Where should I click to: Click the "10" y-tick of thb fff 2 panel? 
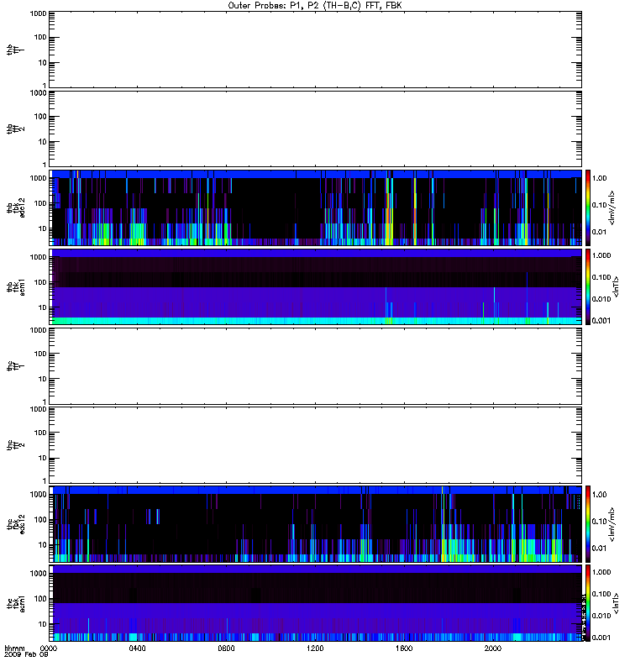pyautogui.click(x=43, y=142)
